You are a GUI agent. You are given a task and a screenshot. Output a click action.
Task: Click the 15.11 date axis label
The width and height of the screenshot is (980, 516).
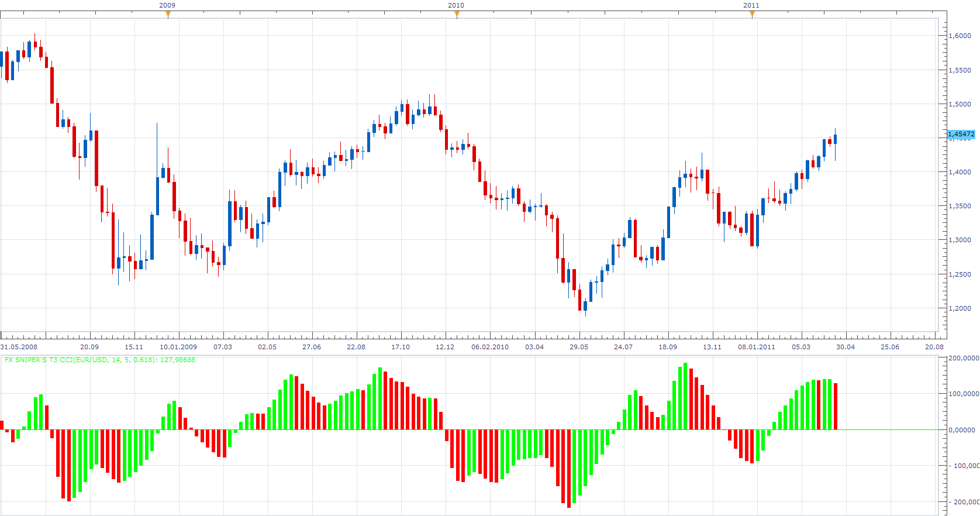[x=134, y=347]
